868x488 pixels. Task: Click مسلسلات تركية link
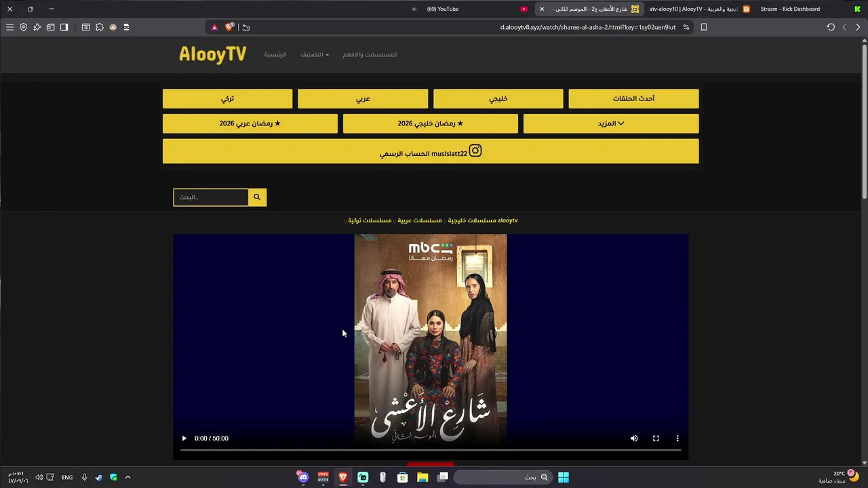pyautogui.click(x=370, y=220)
